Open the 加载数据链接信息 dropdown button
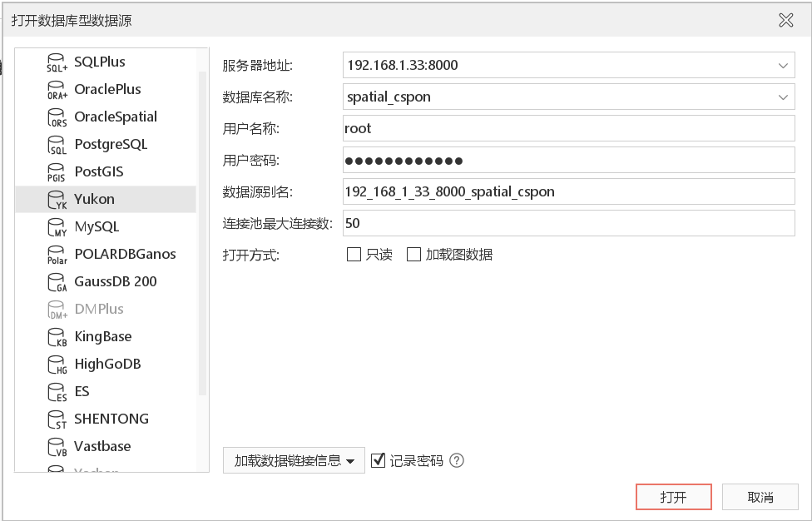 294,460
